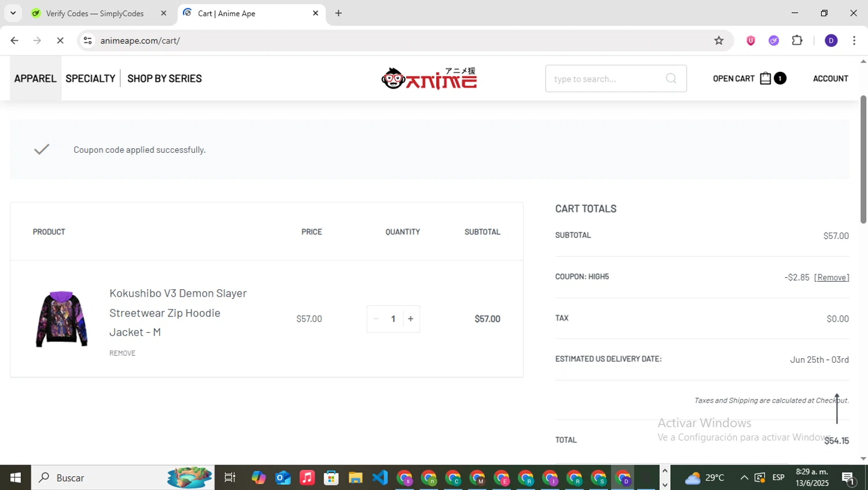Launch Copilot from the taskbar

pos(259,478)
